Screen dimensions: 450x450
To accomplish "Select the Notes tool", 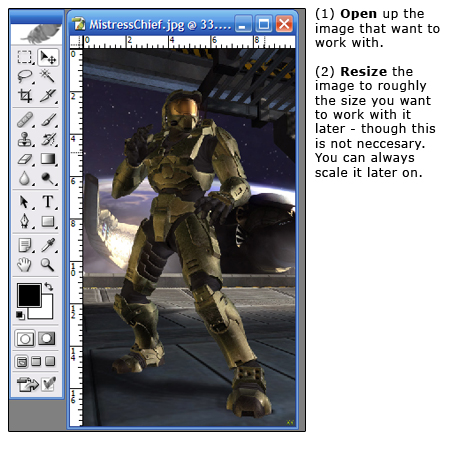I will click(25, 246).
